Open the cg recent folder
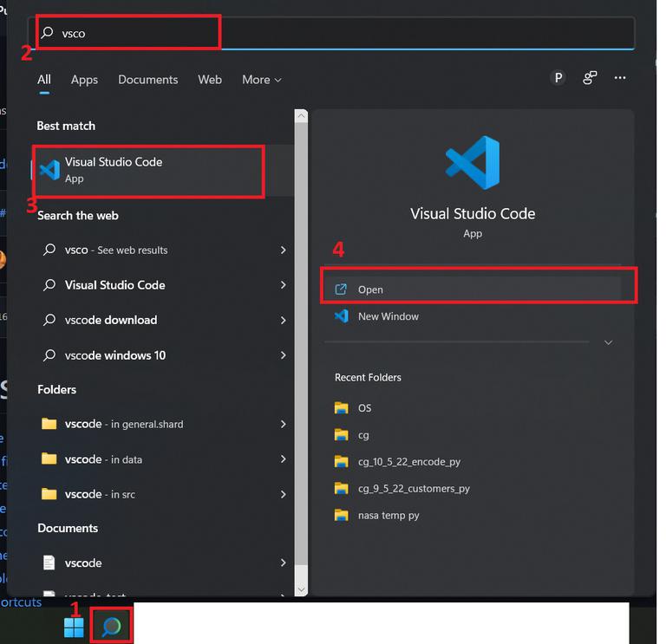 click(x=363, y=435)
